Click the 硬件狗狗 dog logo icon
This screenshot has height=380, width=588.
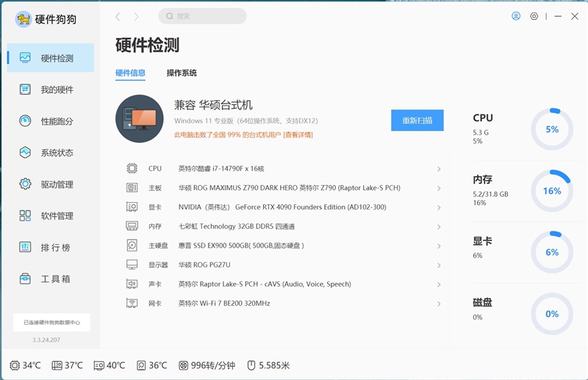pyautogui.click(x=24, y=19)
